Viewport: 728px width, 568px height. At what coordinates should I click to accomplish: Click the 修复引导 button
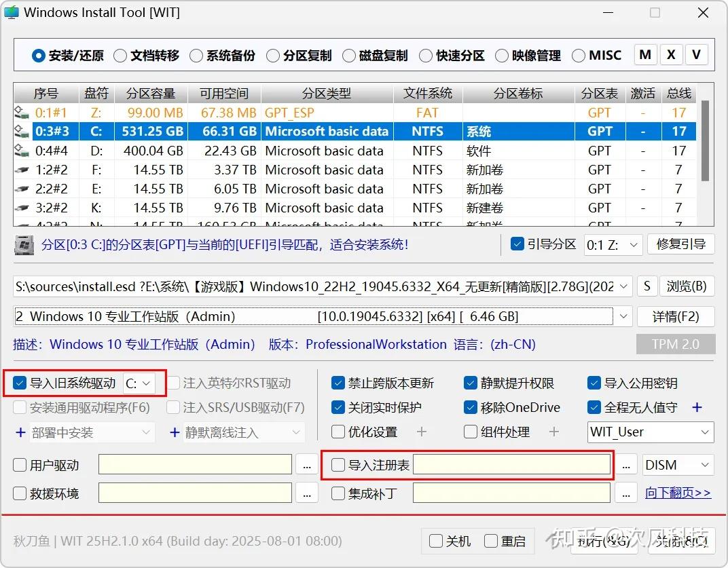pos(681,244)
